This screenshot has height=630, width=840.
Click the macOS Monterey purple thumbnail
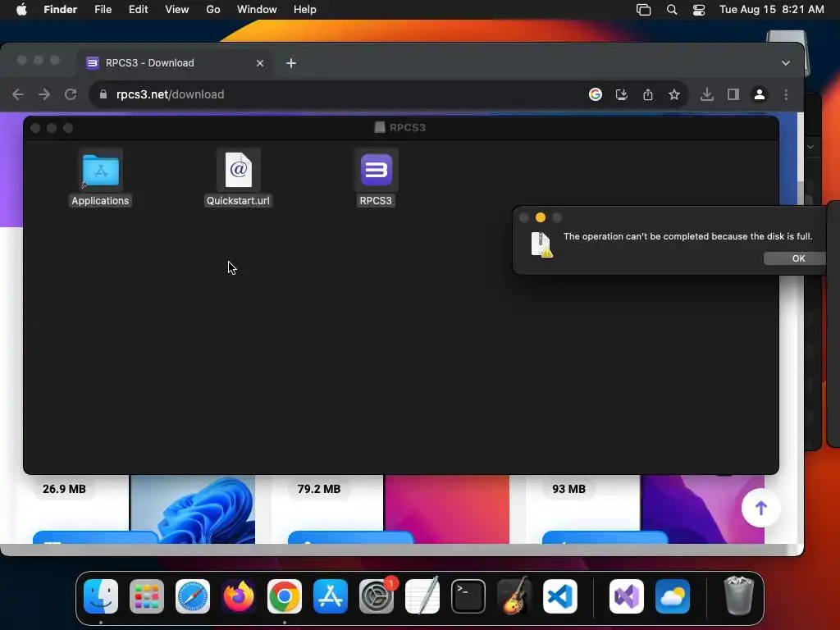pos(702,509)
